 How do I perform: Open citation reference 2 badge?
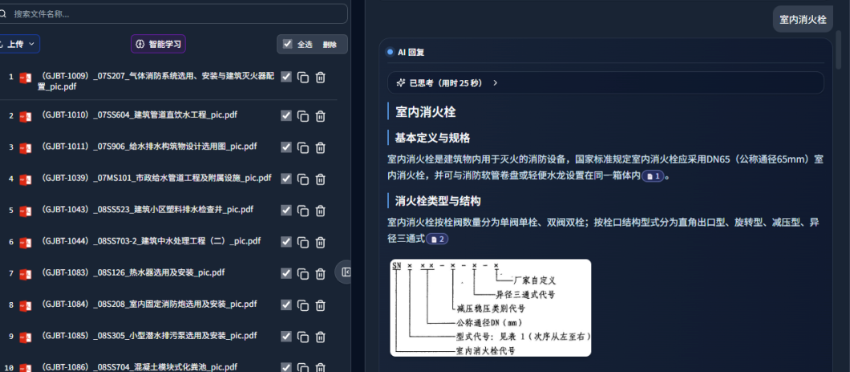click(437, 239)
